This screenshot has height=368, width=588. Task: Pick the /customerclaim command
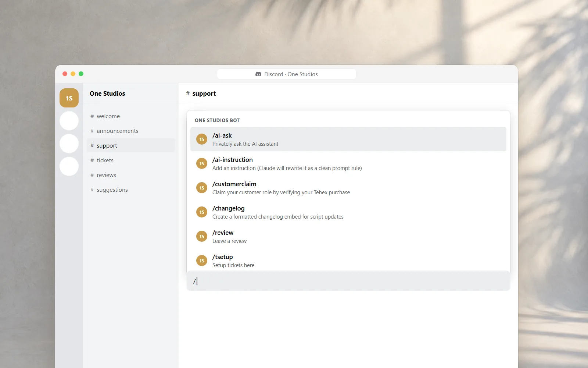348,188
